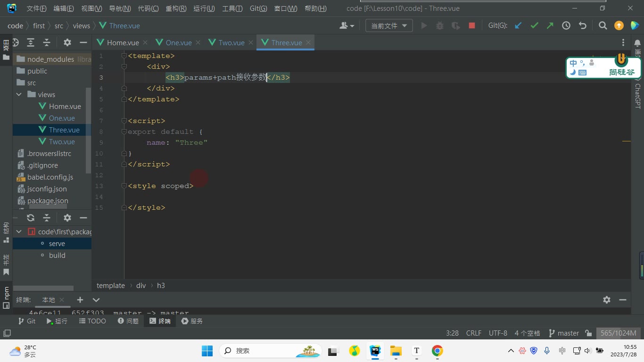Open terminal panel settings gear
The image size is (644, 362).
[x=607, y=300]
